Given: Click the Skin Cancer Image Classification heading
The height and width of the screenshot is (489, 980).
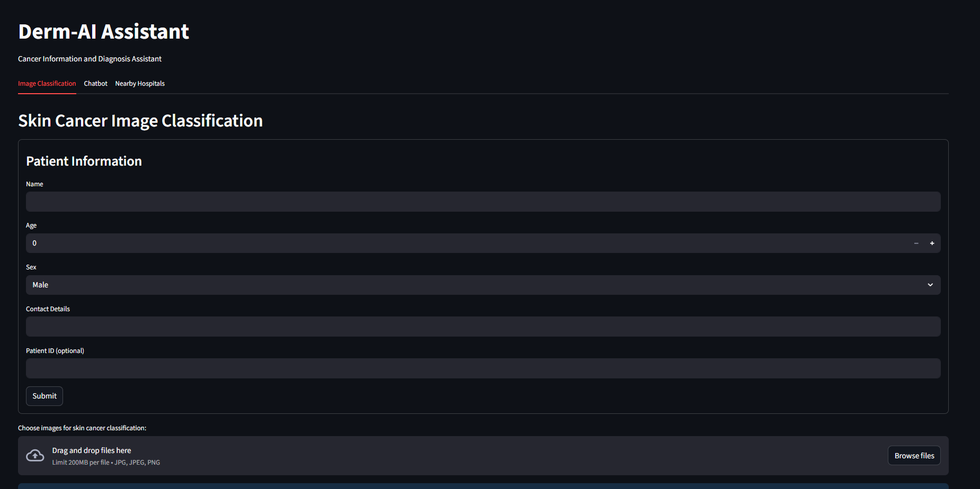Looking at the screenshot, I should [x=140, y=121].
